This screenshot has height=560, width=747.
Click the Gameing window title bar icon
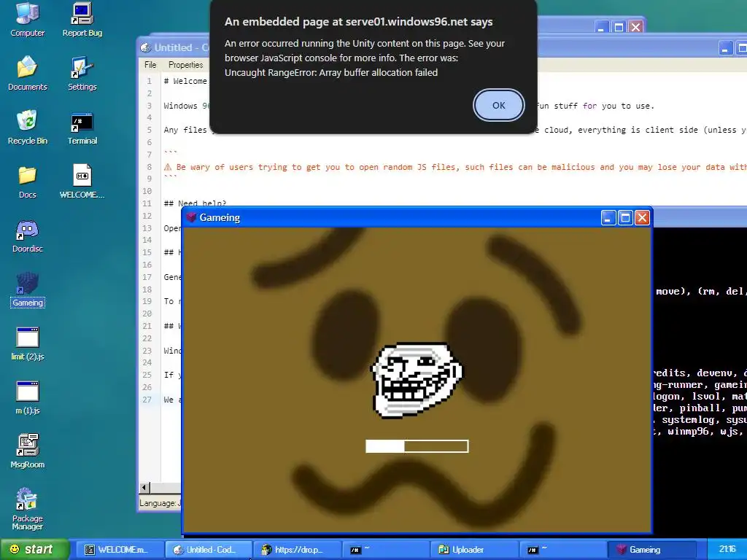191,217
